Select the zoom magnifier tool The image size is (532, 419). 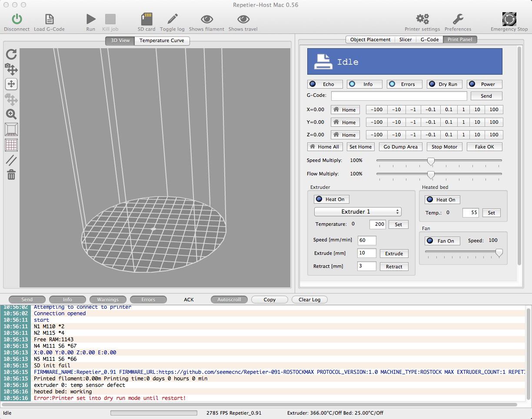(x=11, y=114)
